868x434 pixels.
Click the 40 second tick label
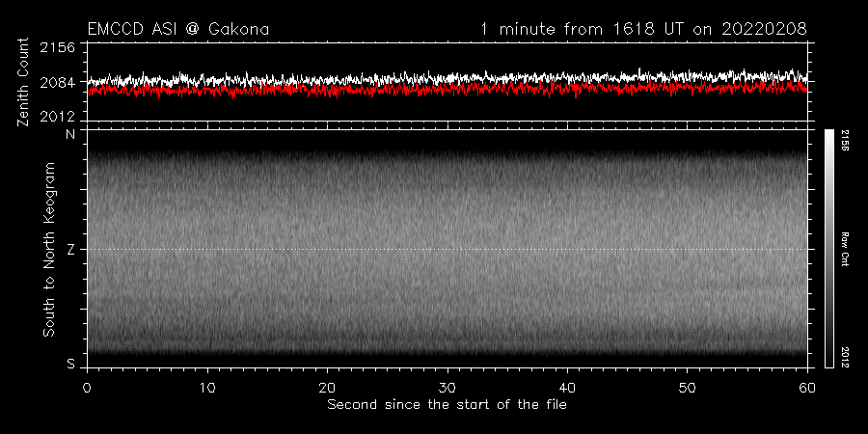pos(567,387)
